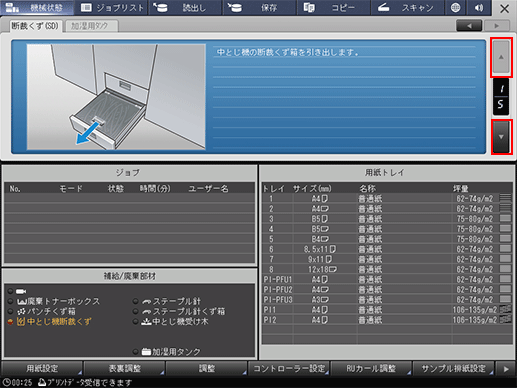Image resolution: width=517 pixels, height=388 pixels.
Task: Show more bottom buttons with right arrow
Action: [x=506, y=369]
